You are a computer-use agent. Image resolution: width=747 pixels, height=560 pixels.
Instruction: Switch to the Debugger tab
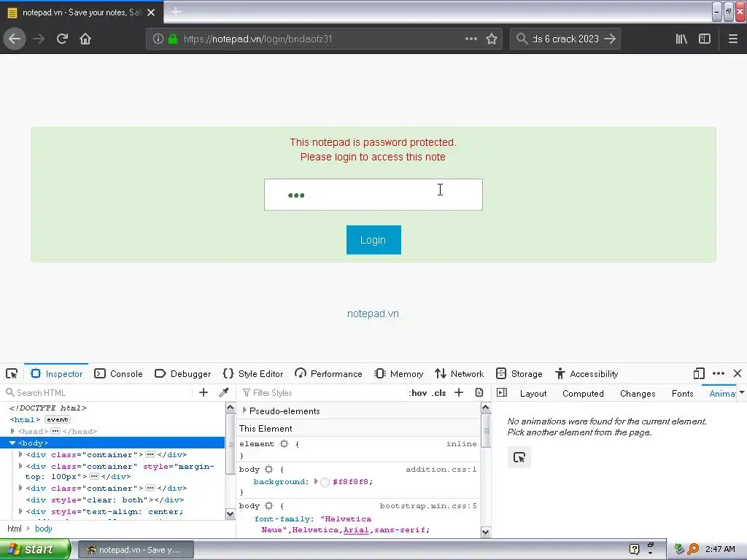coord(183,374)
